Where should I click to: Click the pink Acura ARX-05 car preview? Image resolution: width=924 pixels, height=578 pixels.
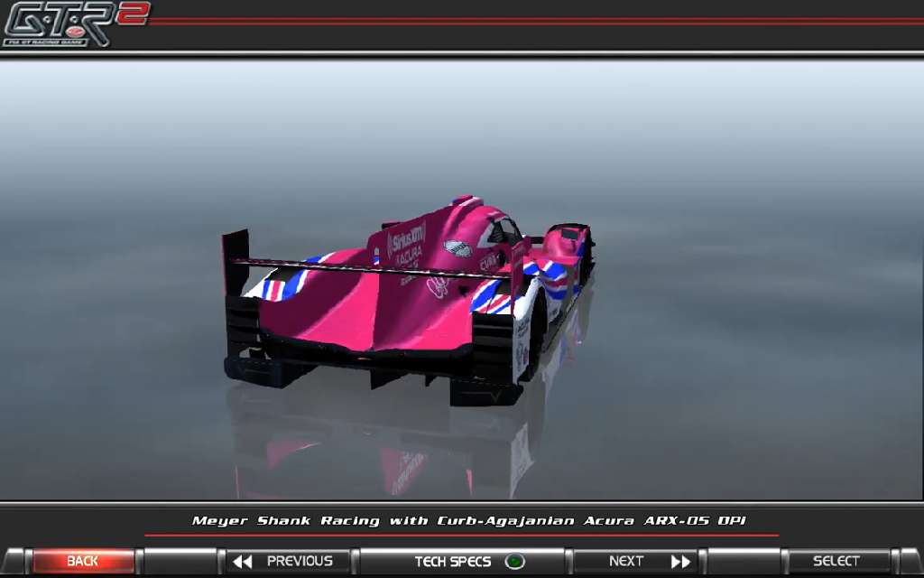(409, 299)
